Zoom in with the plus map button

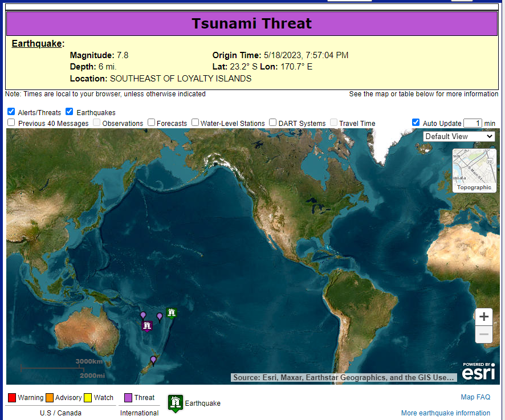click(484, 317)
